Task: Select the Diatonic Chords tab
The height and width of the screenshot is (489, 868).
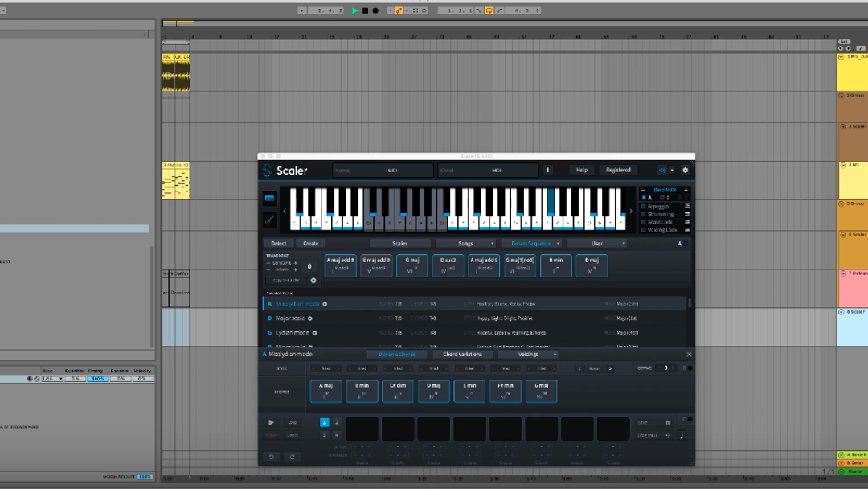Action: pos(397,354)
